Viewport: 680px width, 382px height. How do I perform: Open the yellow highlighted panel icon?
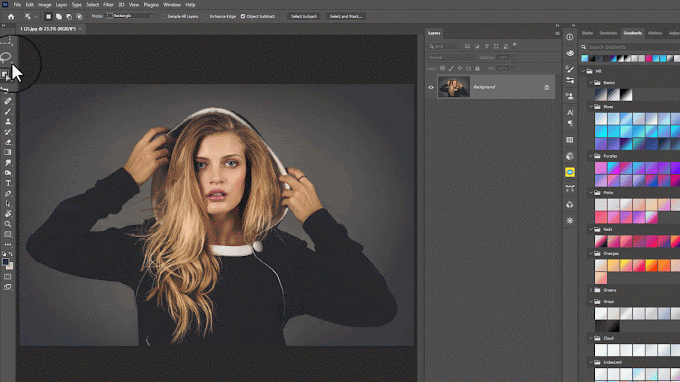[x=570, y=172]
